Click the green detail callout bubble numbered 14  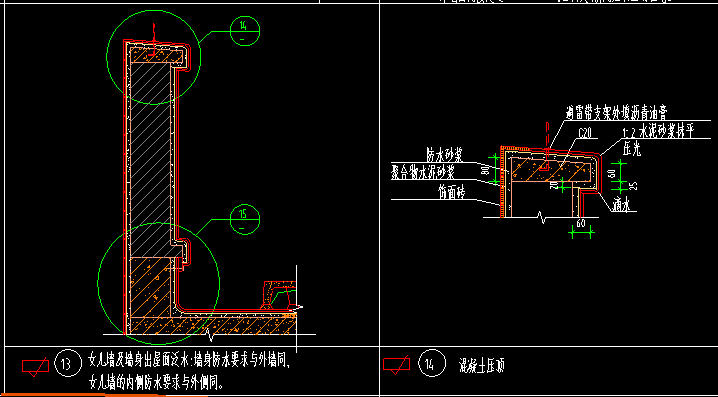[x=245, y=31]
